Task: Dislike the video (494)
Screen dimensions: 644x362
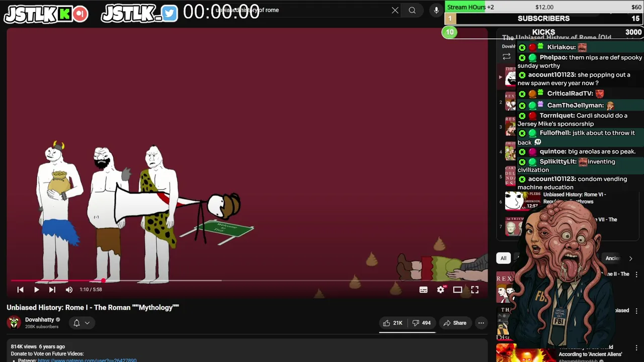Action: [422, 323]
